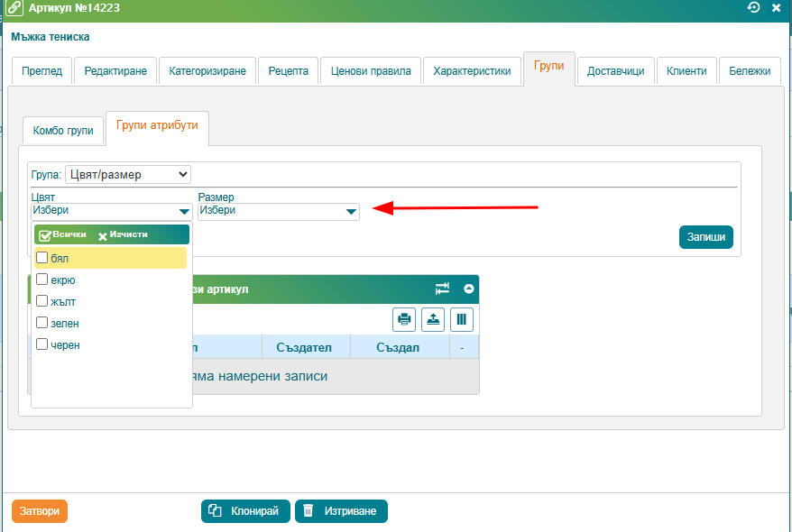The image size is (792, 532).
Task: Click the link icon beside Артикул №14223
Action: tap(14, 8)
